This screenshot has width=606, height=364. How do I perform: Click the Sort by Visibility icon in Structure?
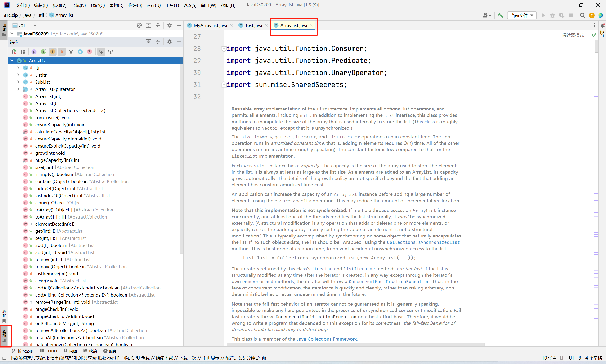pyautogui.click(x=13, y=52)
